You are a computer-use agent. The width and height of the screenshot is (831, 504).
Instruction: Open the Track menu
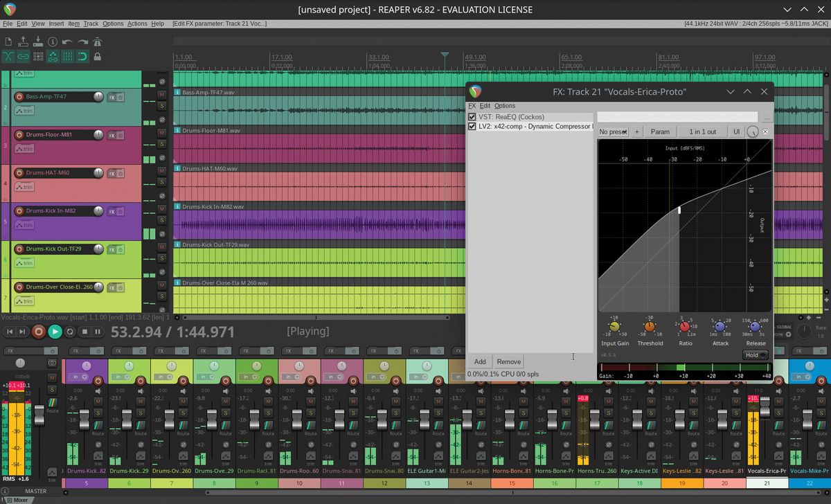90,23
